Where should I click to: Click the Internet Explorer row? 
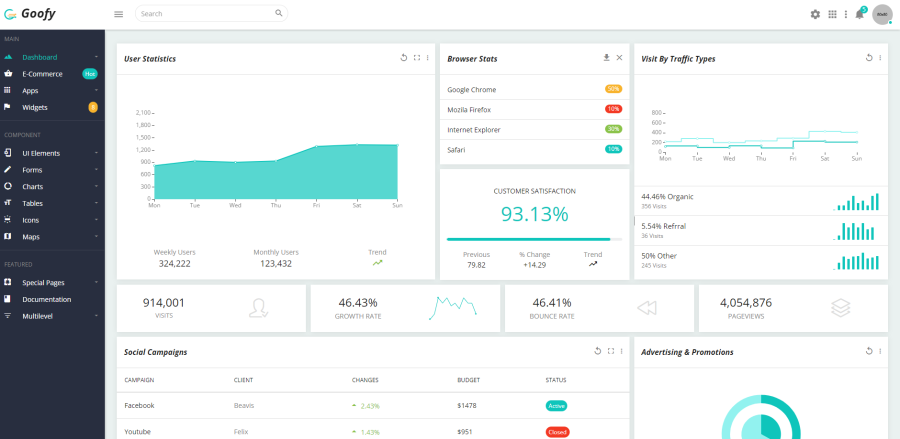(x=534, y=130)
